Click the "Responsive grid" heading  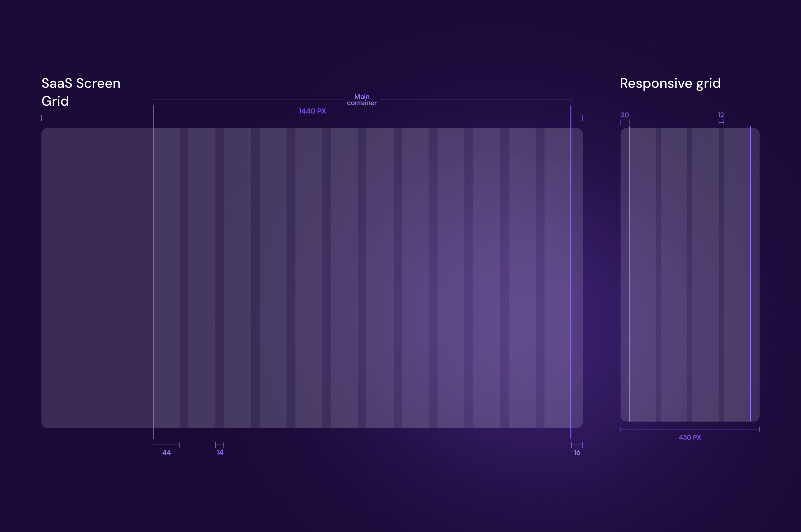[x=670, y=83]
